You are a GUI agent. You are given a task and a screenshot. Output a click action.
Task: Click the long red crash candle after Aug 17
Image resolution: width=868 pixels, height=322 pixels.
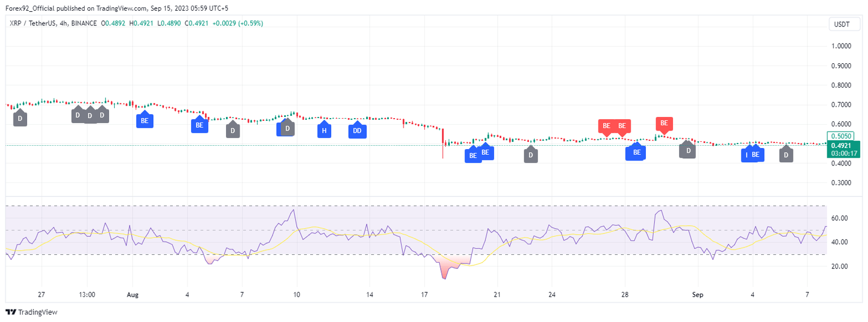pyautogui.click(x=443, y=143)
